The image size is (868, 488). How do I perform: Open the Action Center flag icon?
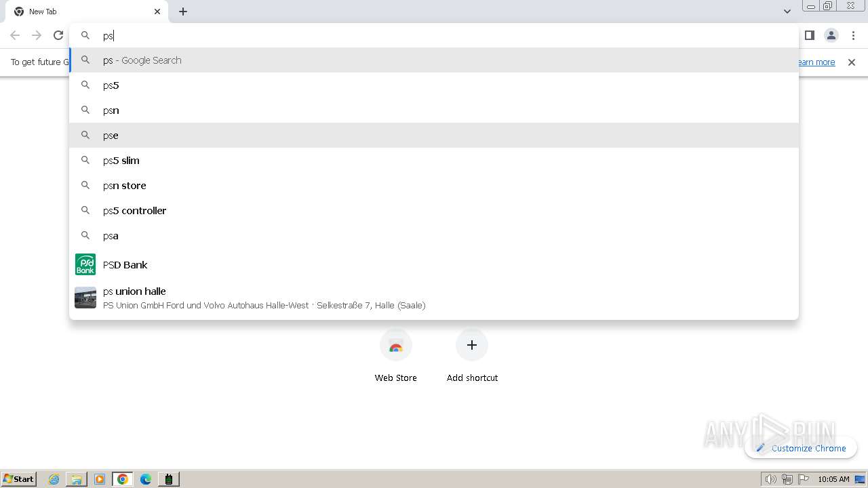[804, 479]
